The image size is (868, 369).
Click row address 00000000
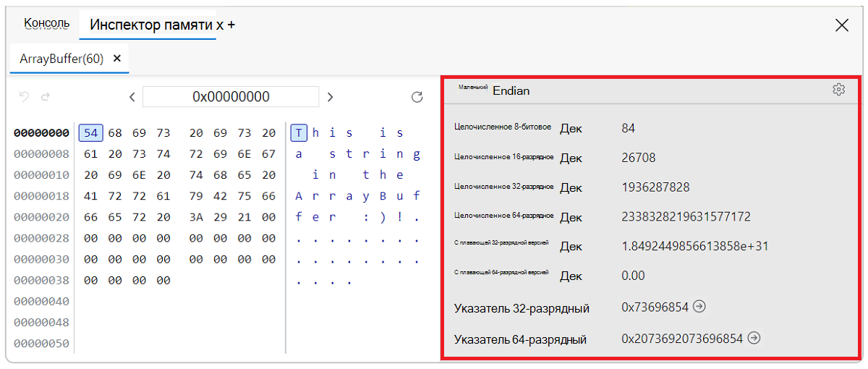coord(42,133)
